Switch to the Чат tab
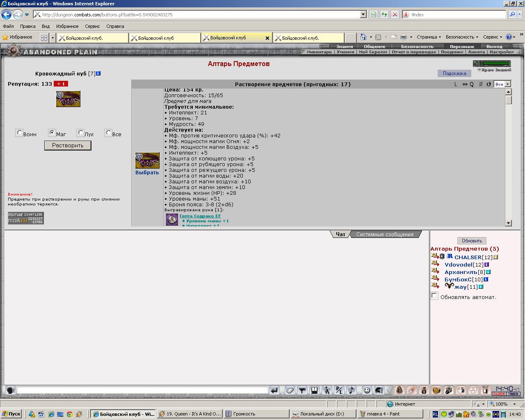Viewport: 525px width, 420px height. tap(340, 234)
